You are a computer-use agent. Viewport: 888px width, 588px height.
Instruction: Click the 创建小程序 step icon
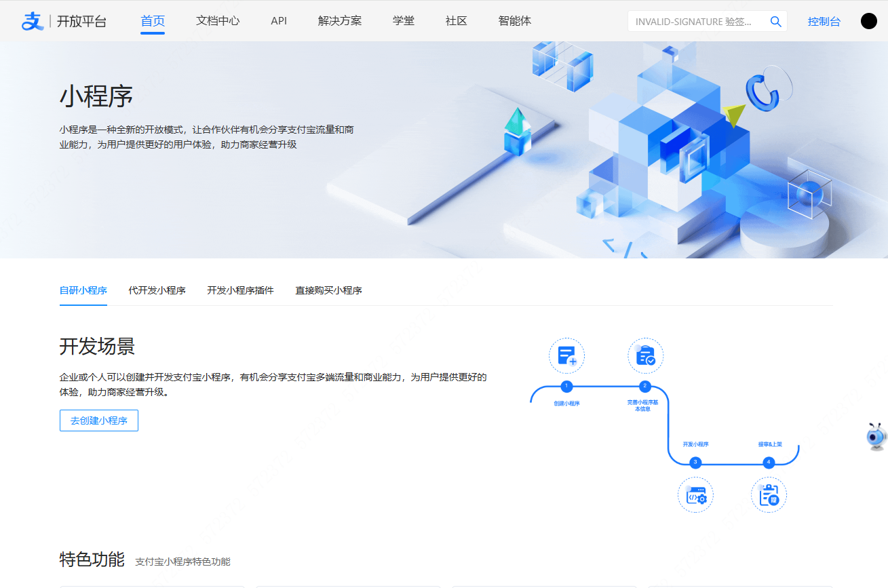tap(566, 355)
